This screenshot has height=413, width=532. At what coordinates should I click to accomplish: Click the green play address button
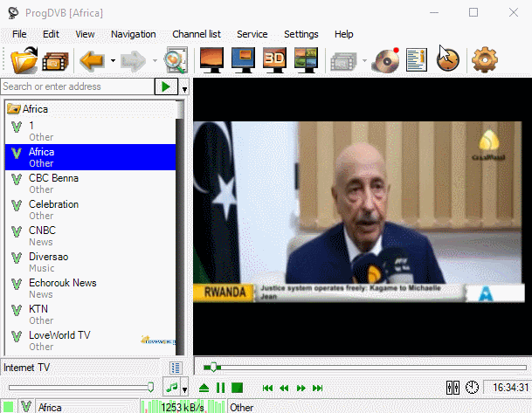[166, 86]
